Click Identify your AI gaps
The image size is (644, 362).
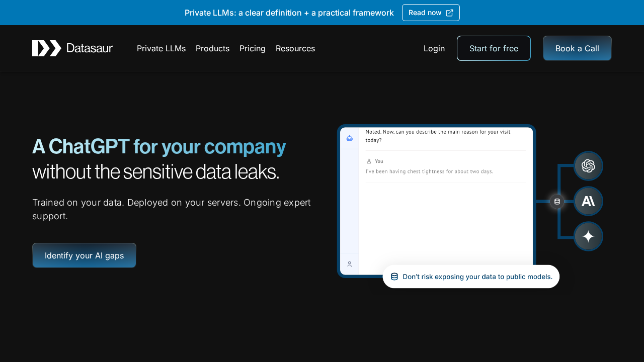pos(84,255)
